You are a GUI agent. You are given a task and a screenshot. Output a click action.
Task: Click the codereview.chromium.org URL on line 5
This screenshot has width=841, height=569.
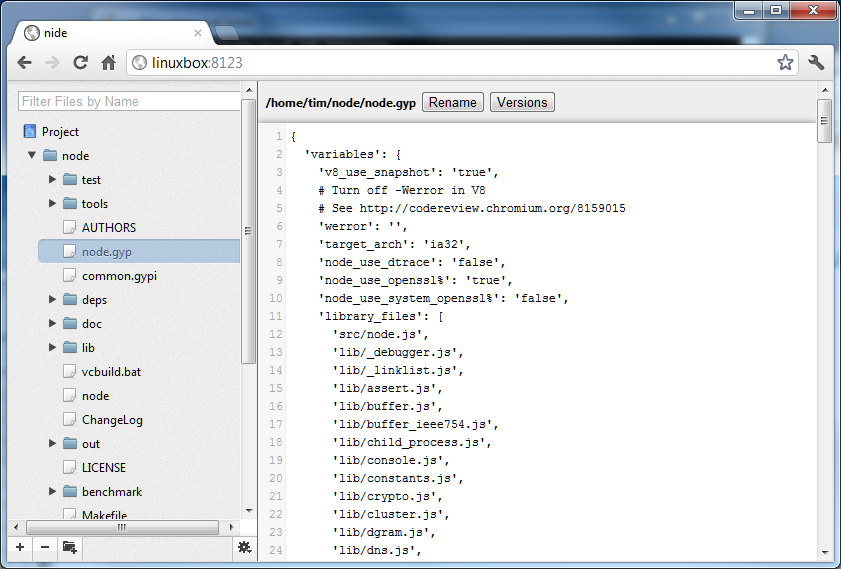click(x=492, y=208)
